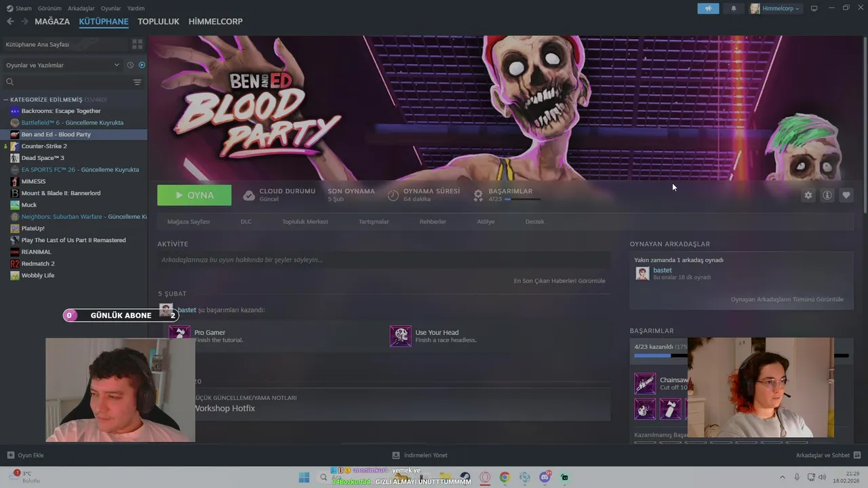Open the library filter options icon

click(x=138, y=82)
